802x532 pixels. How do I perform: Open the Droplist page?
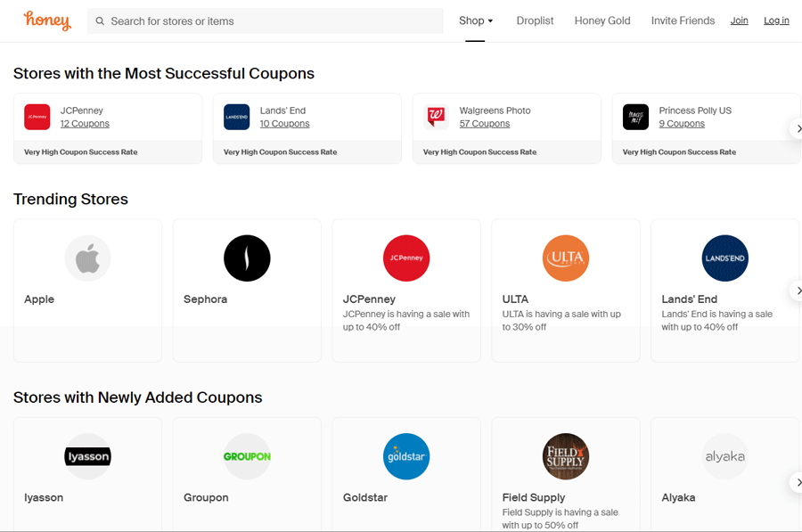(535, 21)
